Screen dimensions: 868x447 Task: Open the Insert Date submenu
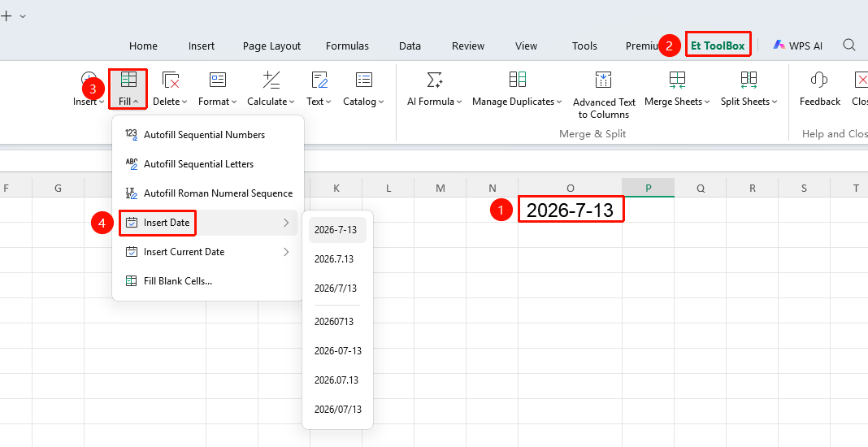tap(207, 223)
